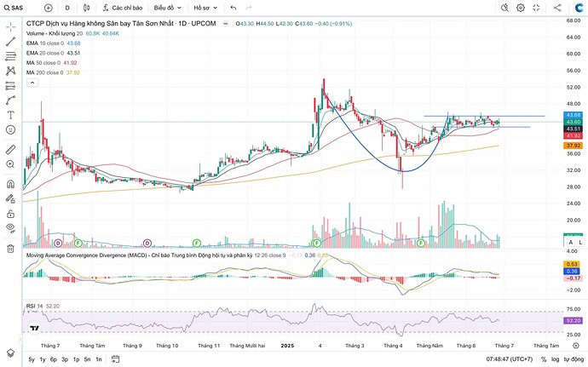Select the 6p time range
588x367 pixels.
click(x=54, y=359)
